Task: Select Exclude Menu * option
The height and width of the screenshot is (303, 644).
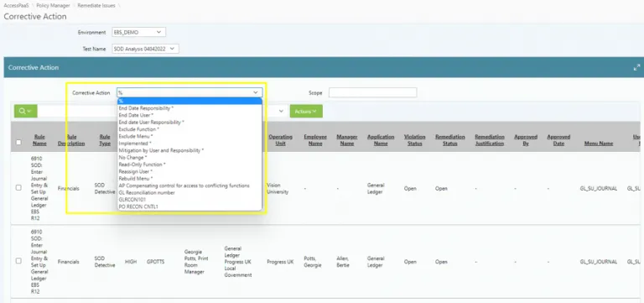Action: 190,136
